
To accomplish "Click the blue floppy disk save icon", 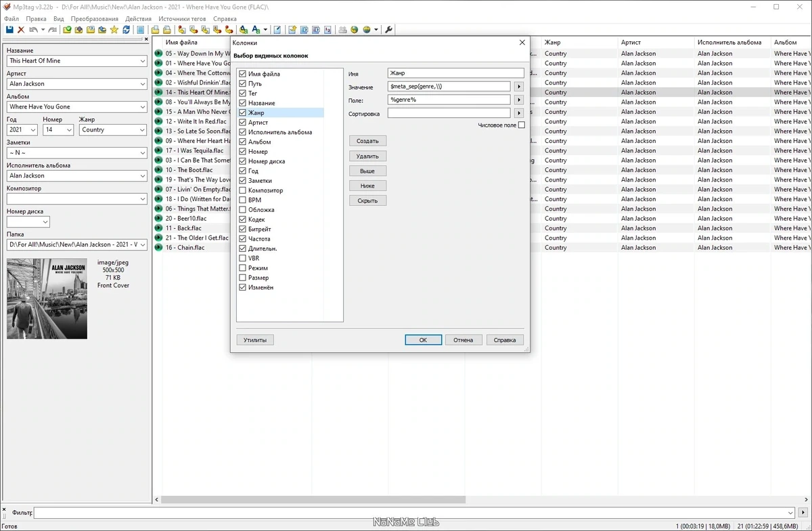I will tap(9, 30).
